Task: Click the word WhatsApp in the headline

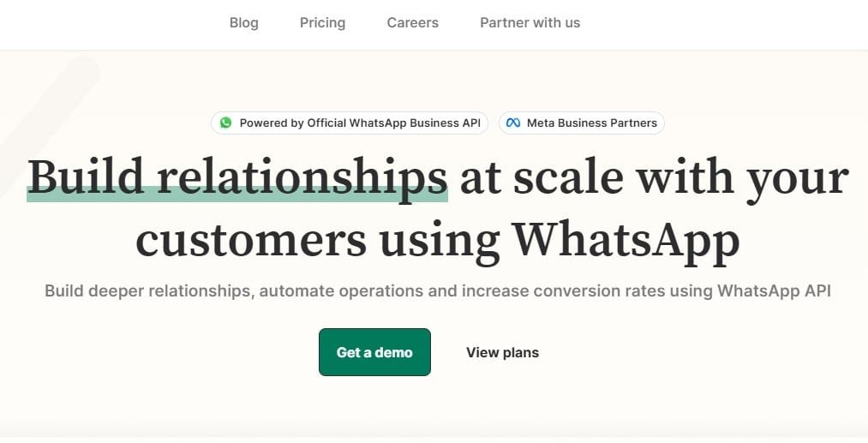Action: point(625,240)
